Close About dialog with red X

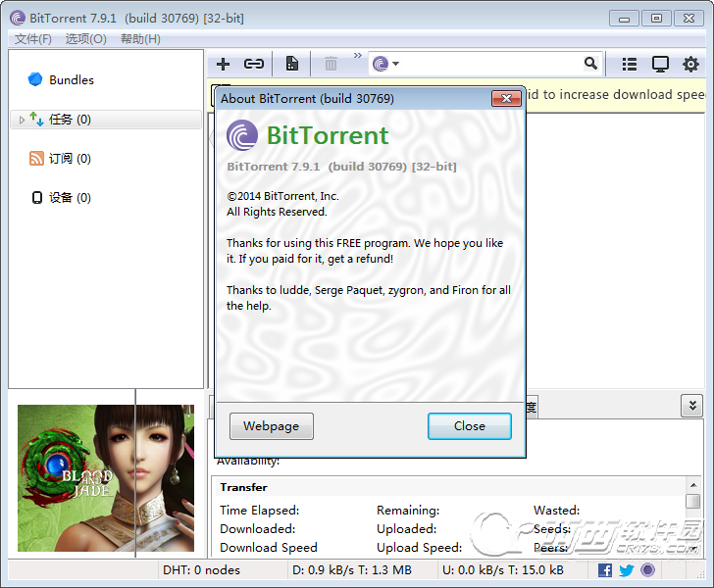pos(506,98)
